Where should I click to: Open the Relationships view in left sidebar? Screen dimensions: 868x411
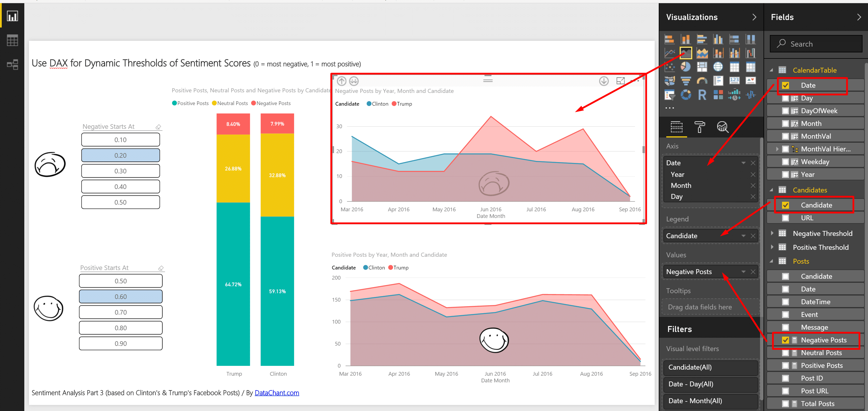[x=12, y=64]
